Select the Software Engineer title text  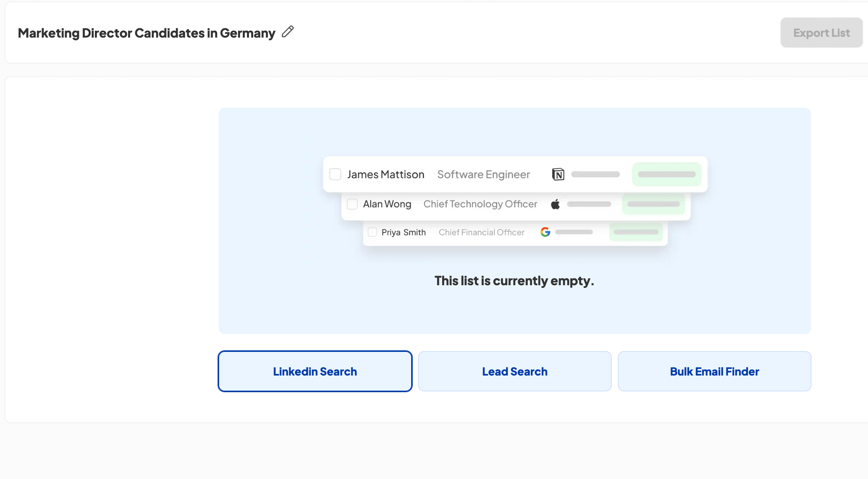[x=483, y=174]
